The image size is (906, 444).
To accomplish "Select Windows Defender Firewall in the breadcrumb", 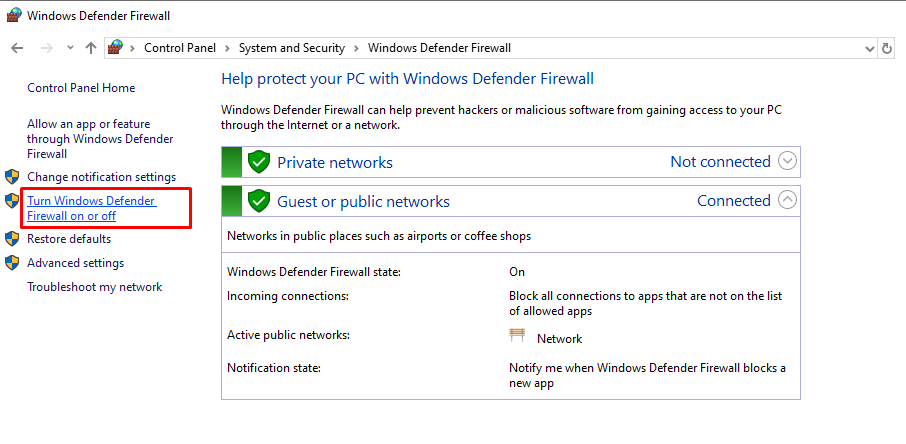I will (439, 48).
